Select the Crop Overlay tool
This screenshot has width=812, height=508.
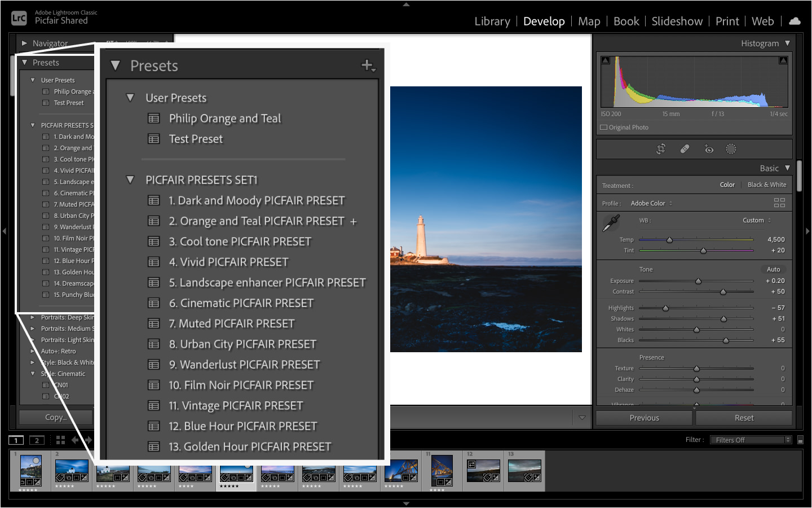coord(660,148)
